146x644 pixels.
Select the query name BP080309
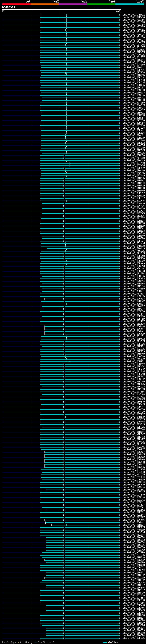8,8
